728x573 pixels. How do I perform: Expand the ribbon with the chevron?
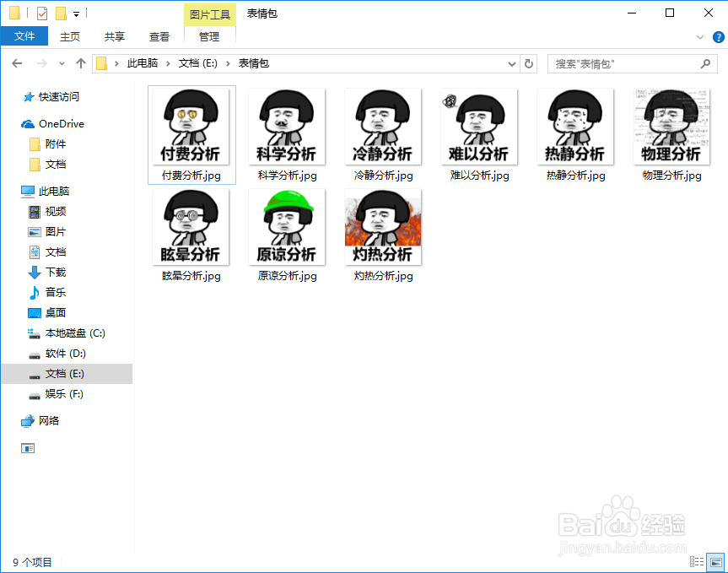(x=700, y=37)
